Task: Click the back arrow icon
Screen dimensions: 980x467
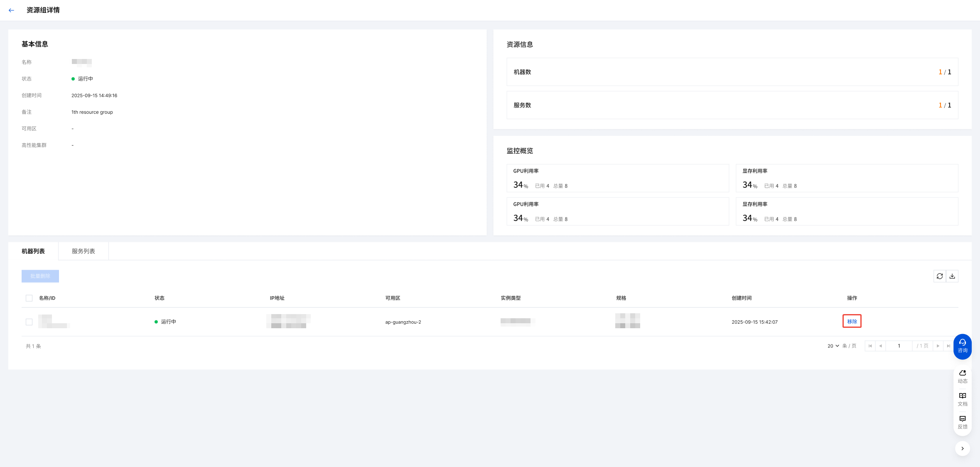Action: pos(11,10)
